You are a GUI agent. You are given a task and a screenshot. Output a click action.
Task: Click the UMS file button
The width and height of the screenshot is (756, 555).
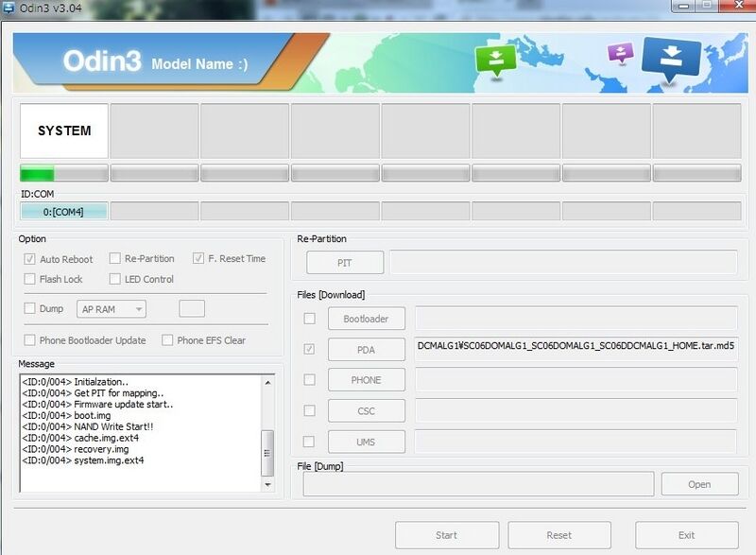click(x=367, y=442)
